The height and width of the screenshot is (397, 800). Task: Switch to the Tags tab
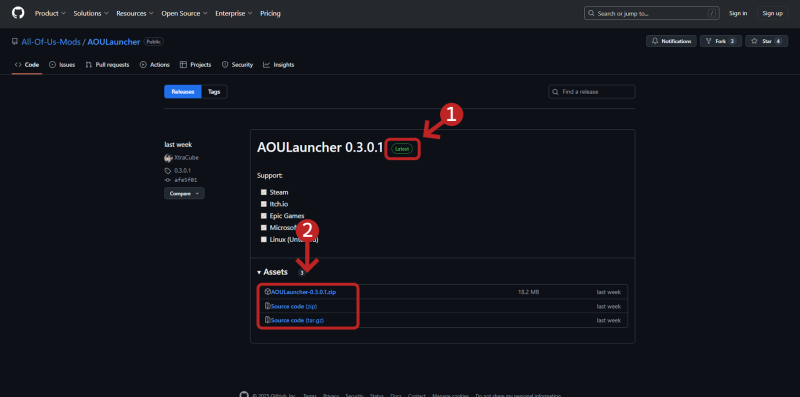tap(214, 92)
